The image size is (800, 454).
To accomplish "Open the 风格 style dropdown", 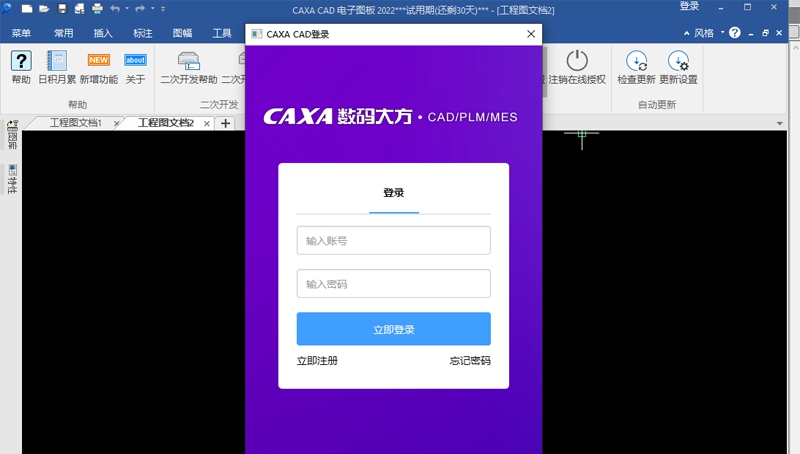I will pos(707,33).
